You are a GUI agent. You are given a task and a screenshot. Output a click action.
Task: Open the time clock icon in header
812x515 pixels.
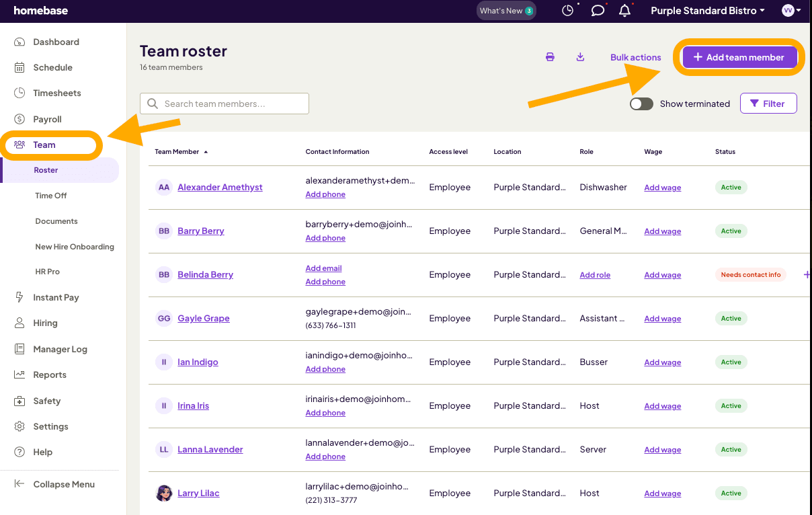(x=568, y=11)
